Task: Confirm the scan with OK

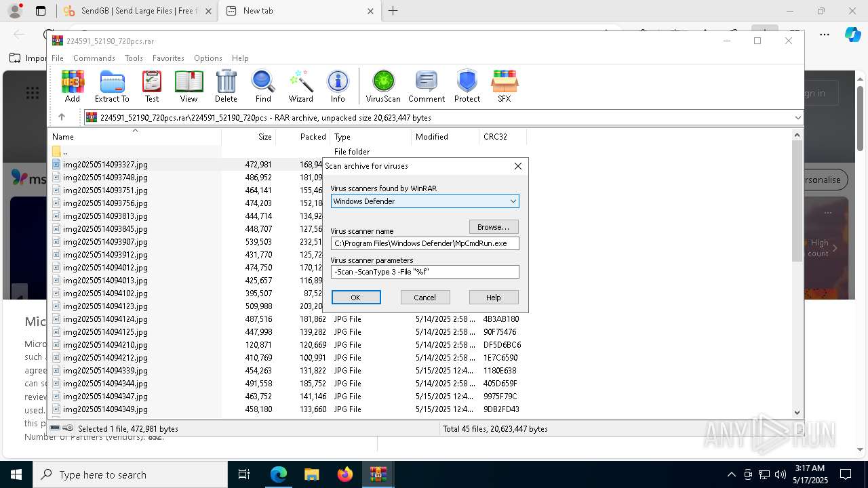Action: click(356, 298)
